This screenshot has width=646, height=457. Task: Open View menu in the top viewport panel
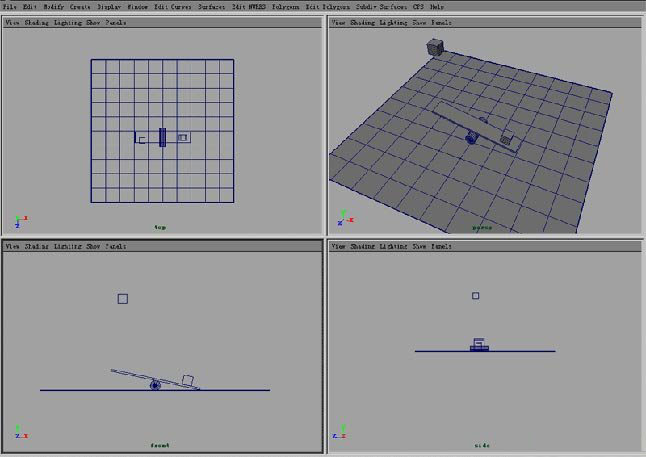12,23
